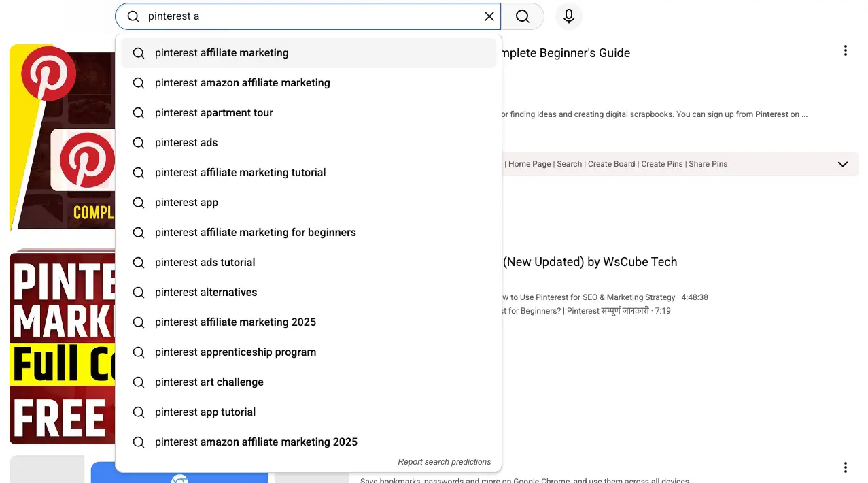Expand the video chapters chevron
868x483 pixels.
842,164
